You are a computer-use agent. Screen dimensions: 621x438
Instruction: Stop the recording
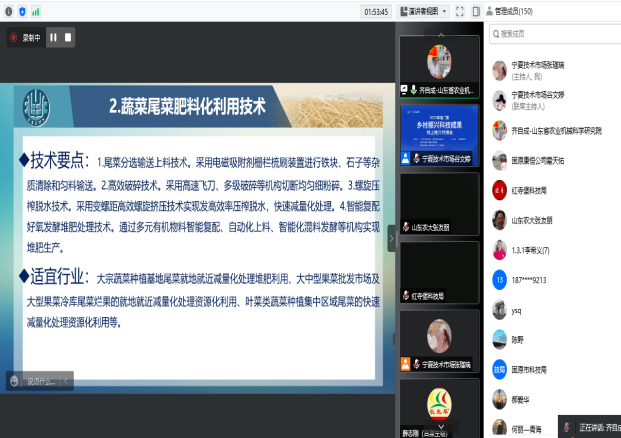pos(68,37)
